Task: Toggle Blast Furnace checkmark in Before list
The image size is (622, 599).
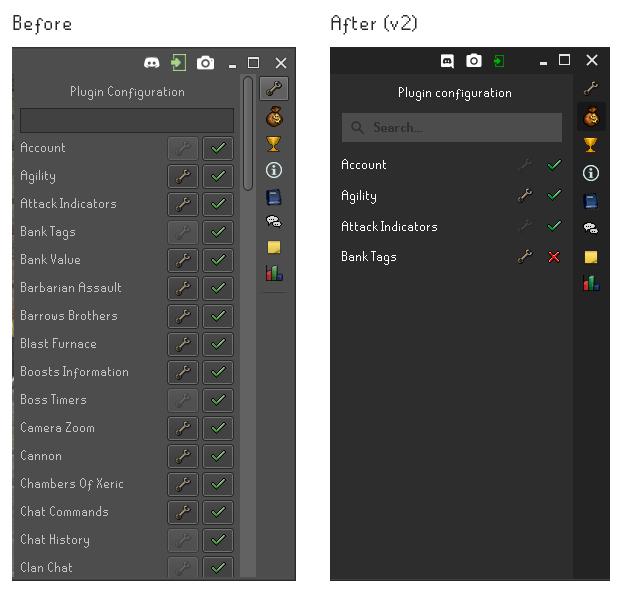Action: (x=218, y=344)
